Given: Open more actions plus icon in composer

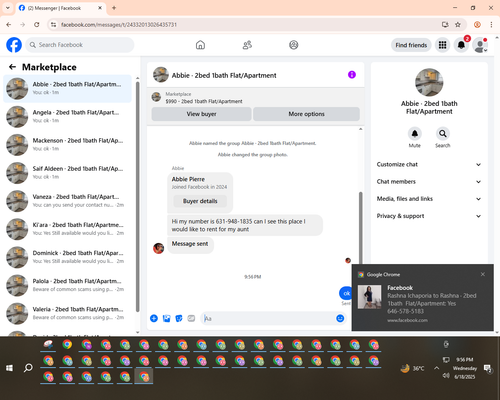Looking at the screenshot, I should [154, 318].
